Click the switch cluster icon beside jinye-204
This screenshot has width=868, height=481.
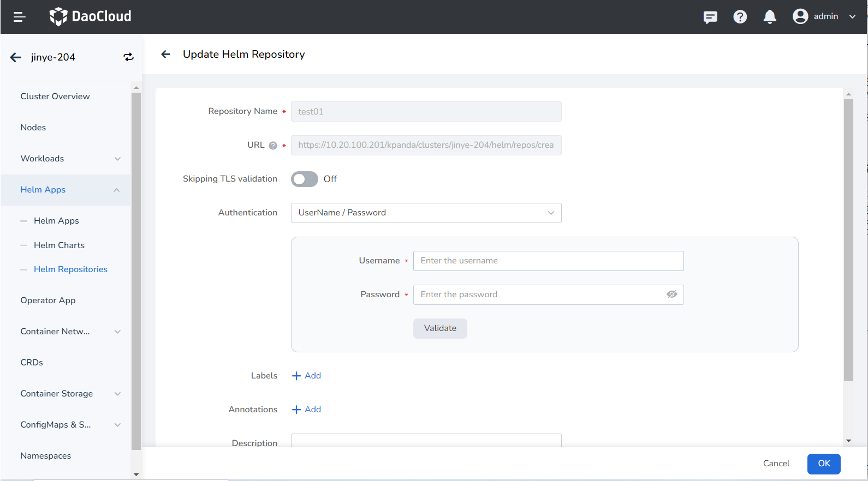coord(128,57)
